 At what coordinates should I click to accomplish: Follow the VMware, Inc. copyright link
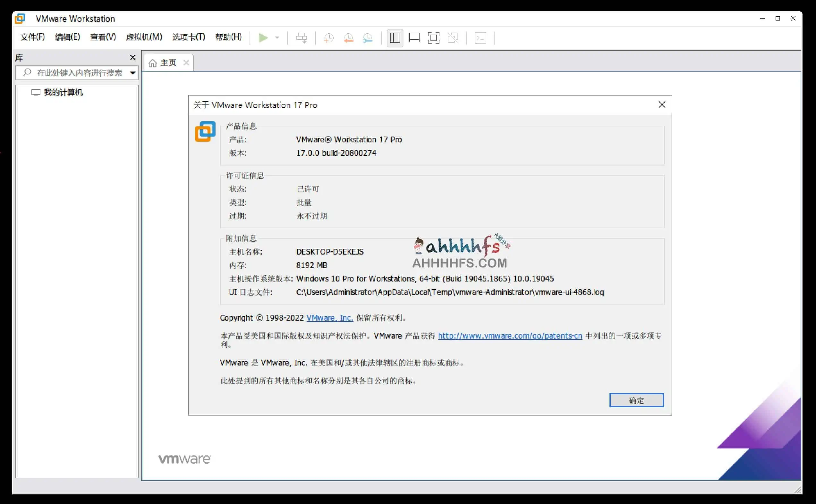tap(329, 318)
